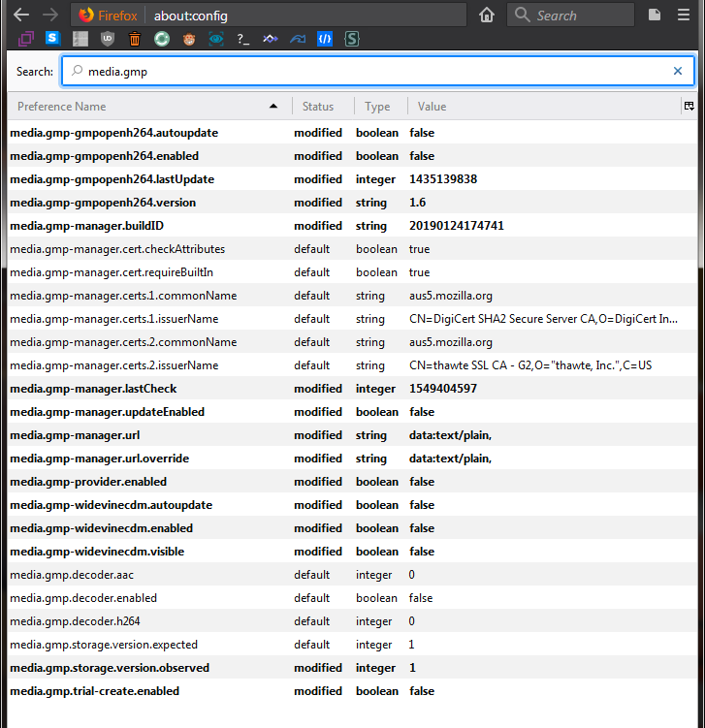The image size is (705, 728).
Task: Click the thawte SSL CA issuer value
Action: tap(530, 364)
